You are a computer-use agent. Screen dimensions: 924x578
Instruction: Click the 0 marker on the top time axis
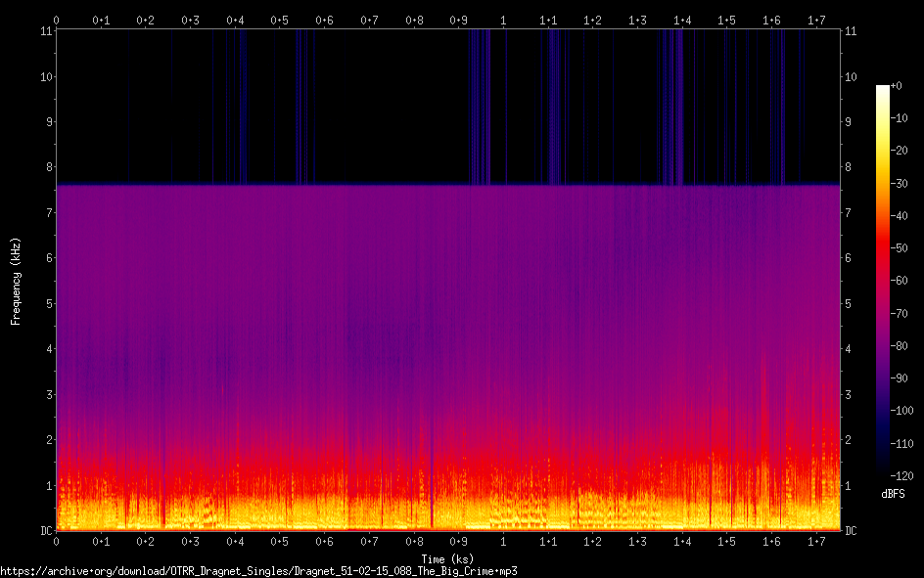point(57,20)
